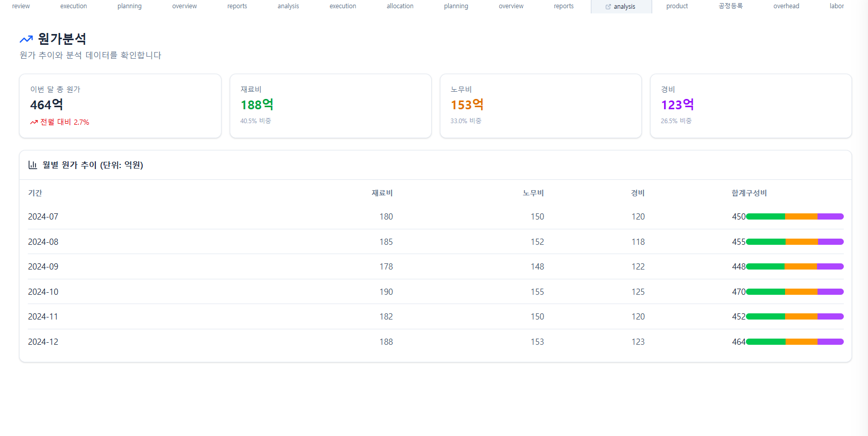
Task: Switch to the labor tab
Action: 837,6
